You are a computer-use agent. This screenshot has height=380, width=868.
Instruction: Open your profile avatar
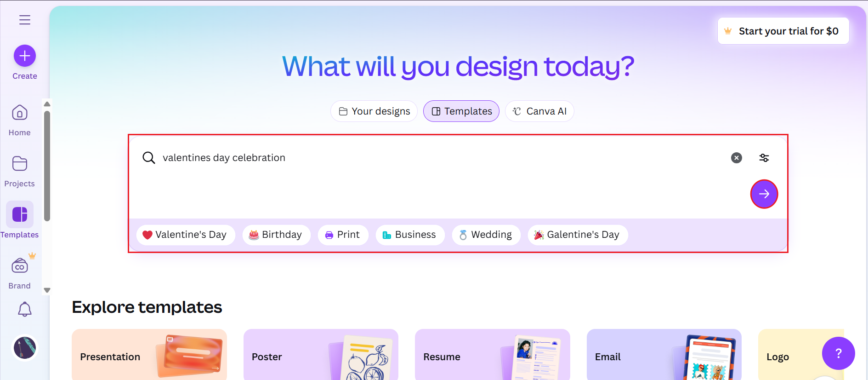[24, 348]
